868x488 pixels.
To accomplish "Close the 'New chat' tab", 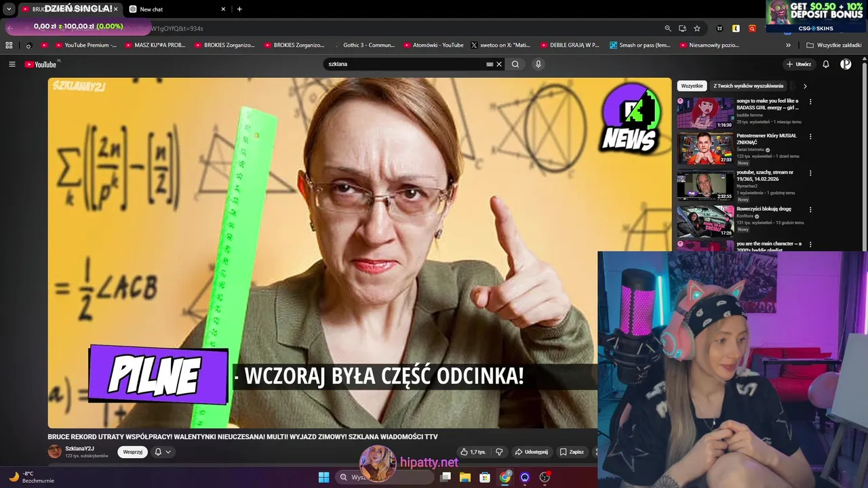I will click(223, 9).
